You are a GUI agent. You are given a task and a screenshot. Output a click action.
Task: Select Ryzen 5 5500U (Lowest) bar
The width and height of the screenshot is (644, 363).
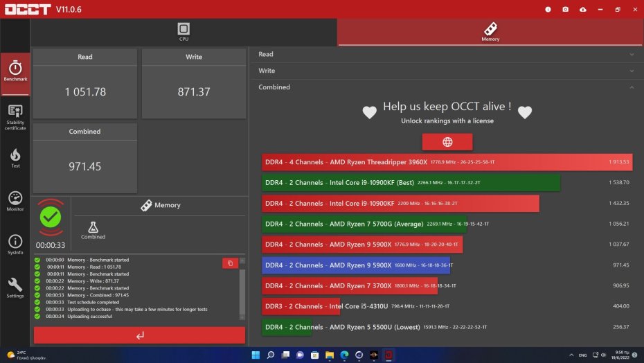pyautogui.click(x=287, y=327)
